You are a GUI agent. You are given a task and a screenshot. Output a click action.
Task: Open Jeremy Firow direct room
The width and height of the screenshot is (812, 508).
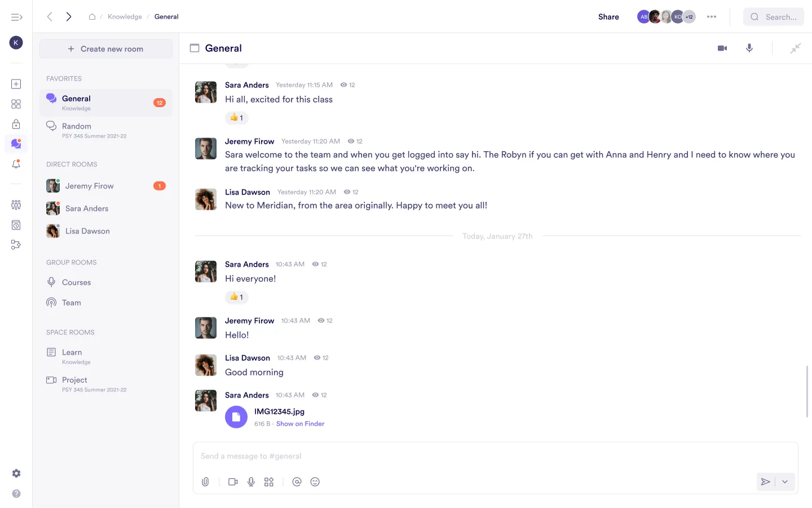click(x=89, y=186)
